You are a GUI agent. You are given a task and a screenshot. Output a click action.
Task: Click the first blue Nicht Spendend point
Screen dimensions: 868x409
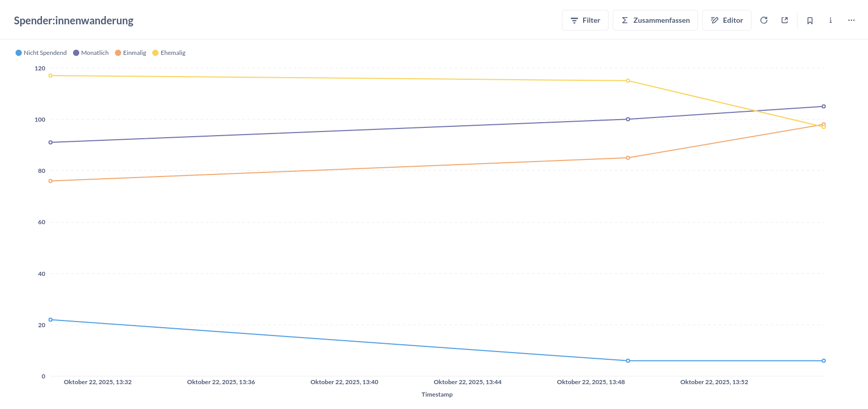(x=50, y=319)
